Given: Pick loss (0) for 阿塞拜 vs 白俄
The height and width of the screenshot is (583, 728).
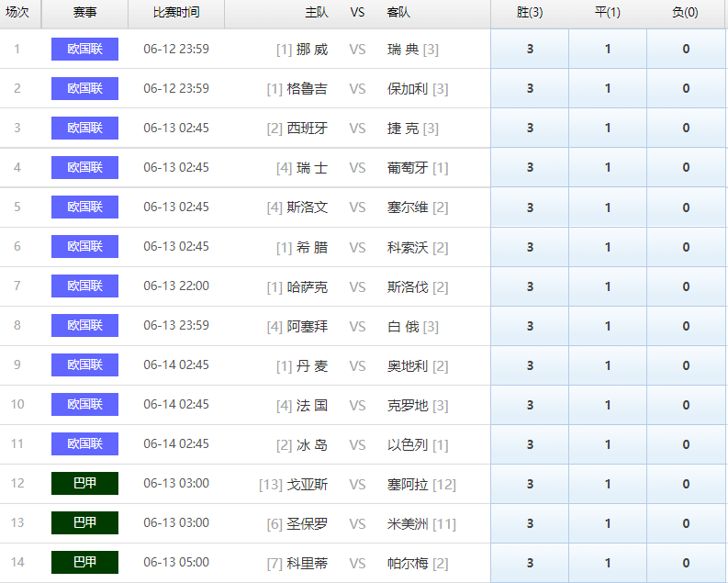Looking at the screenshot, I should (x=686, y=325).
